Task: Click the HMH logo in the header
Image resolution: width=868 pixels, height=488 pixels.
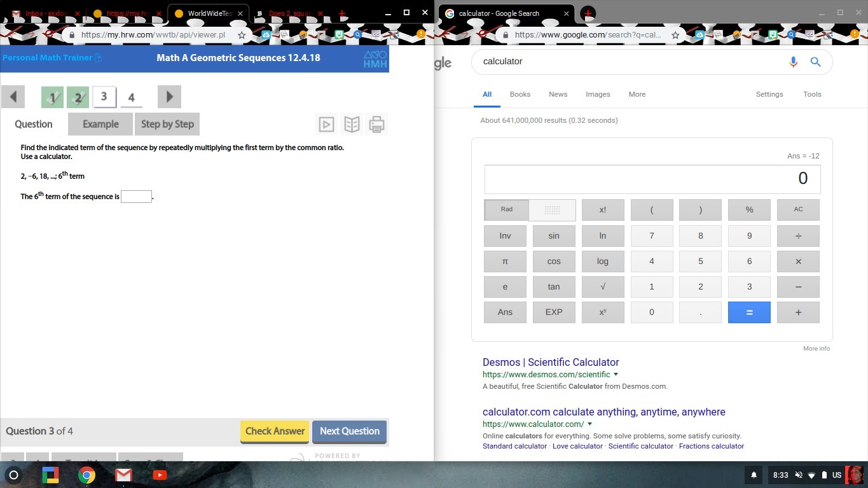Action: [375, 59]
